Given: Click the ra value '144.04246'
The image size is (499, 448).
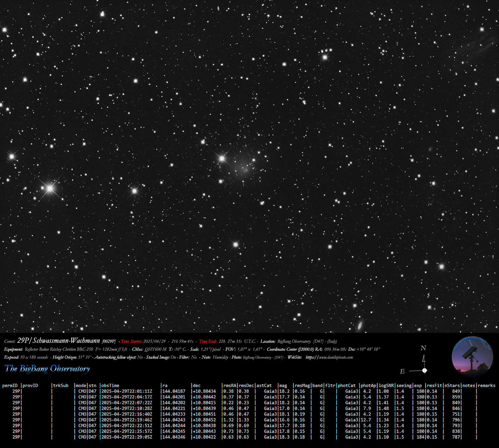Looking at the screenshot, I should pos(174,437).
